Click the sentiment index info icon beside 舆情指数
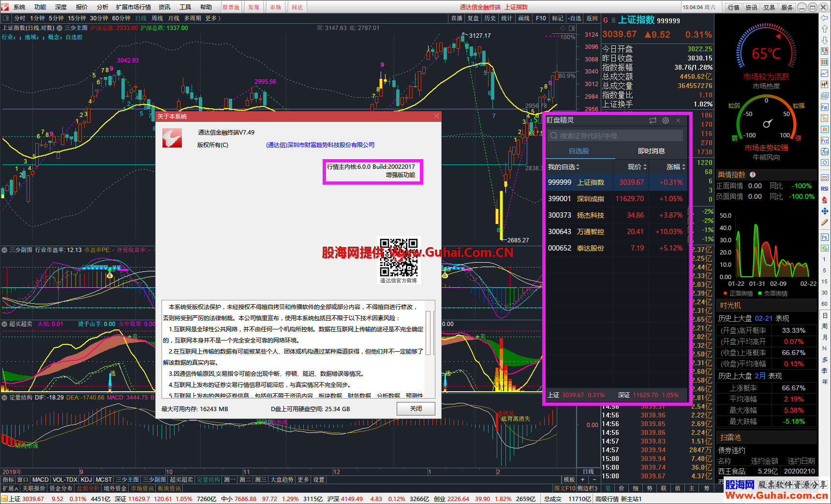The width and height of the screenshot is (831, 504). [x=753, y=175]
